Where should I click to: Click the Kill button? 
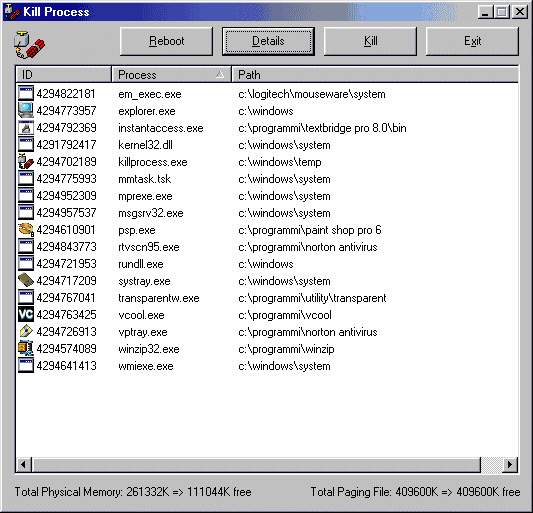point(370,41)
